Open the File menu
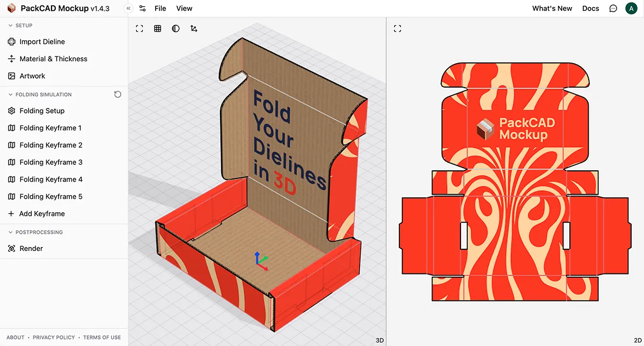 pyautogui.click(x=160, y=8)
